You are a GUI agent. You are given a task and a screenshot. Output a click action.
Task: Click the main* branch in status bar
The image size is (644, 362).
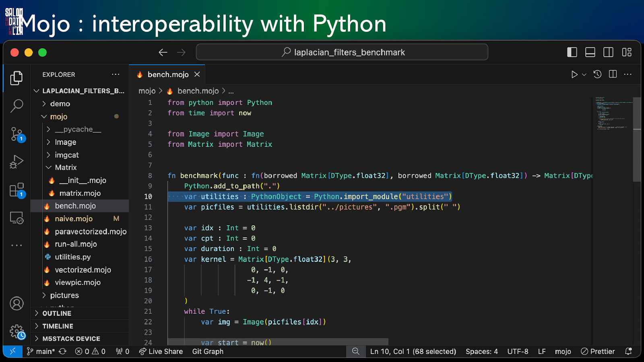41,351
